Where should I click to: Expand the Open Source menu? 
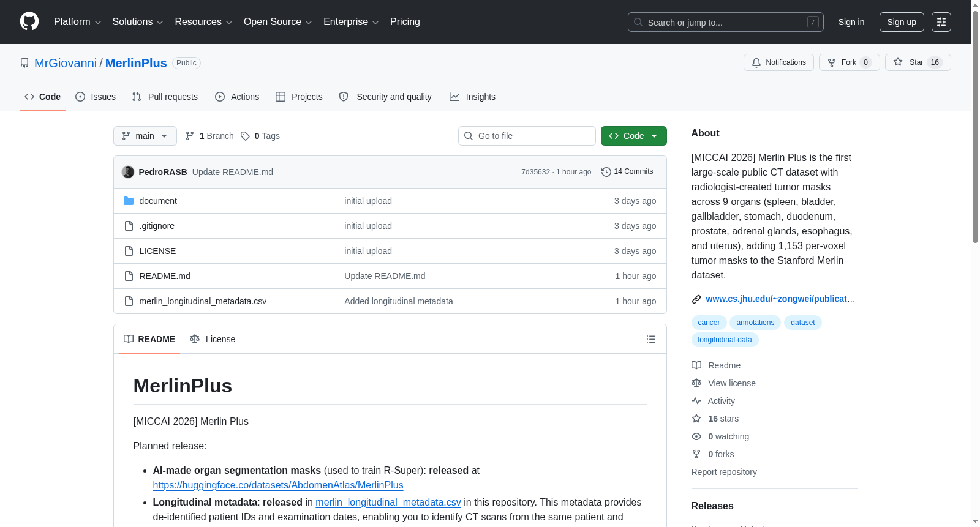[x=278, y=22]
